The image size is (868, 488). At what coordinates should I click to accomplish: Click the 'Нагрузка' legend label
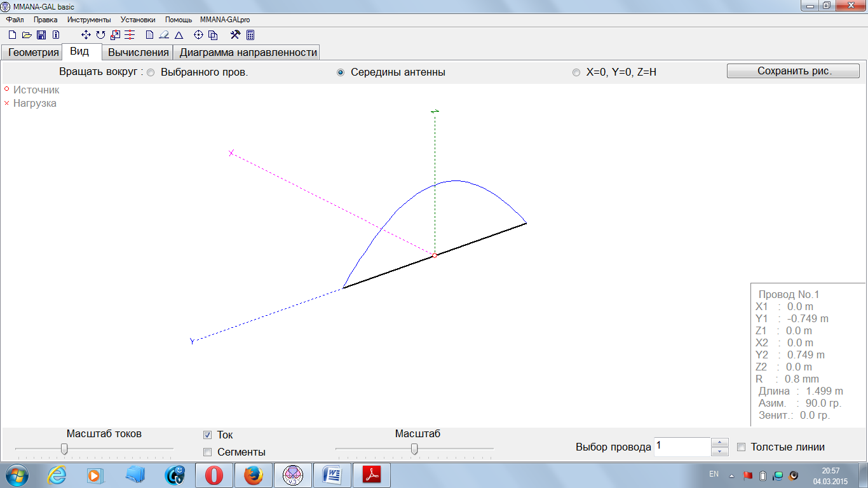[35, 104]
